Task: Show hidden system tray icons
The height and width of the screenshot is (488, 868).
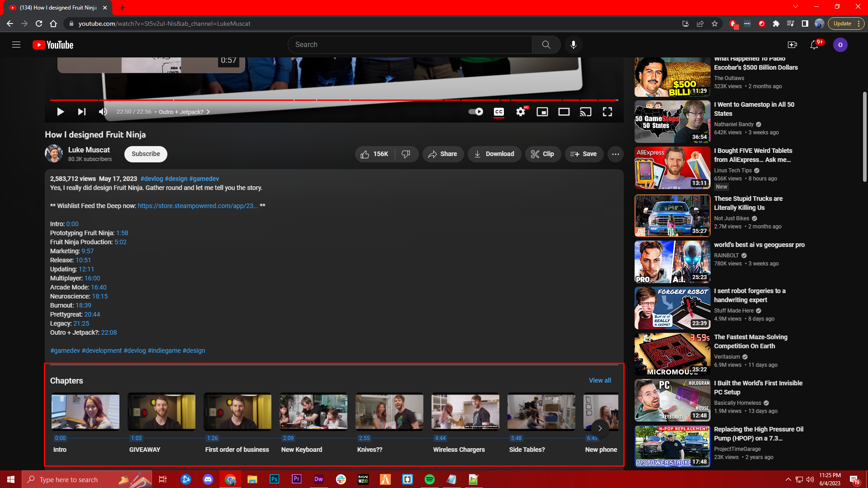Action: click(788, 479)
